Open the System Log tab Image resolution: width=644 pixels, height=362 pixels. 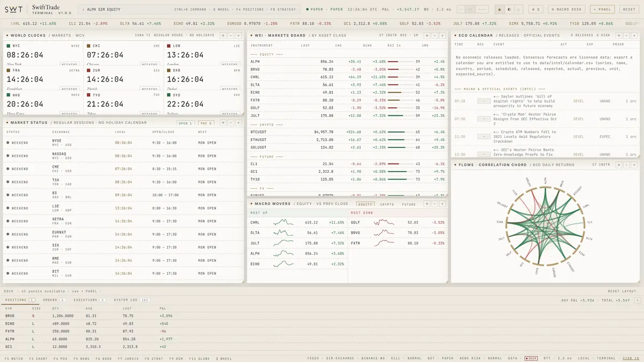(131, 300)
